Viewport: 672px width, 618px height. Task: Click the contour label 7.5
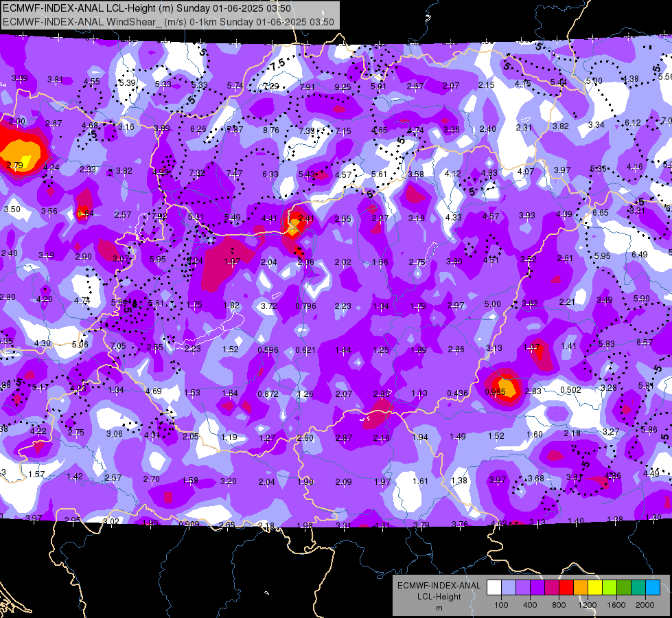point(277,65)
